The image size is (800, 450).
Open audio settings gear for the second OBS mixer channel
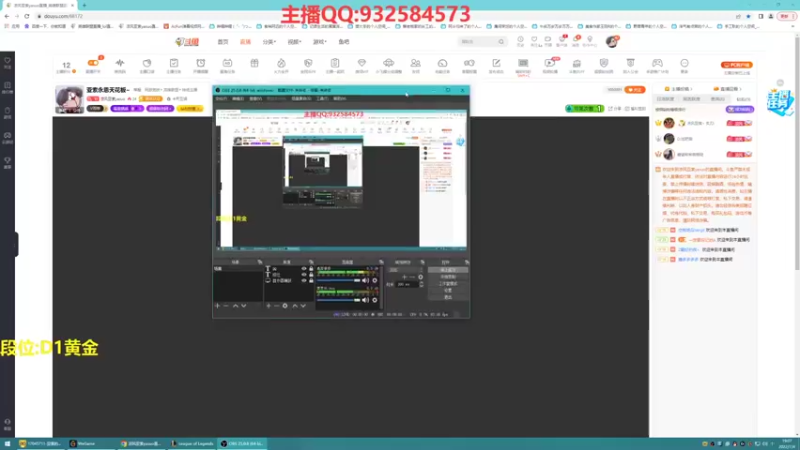374,300
